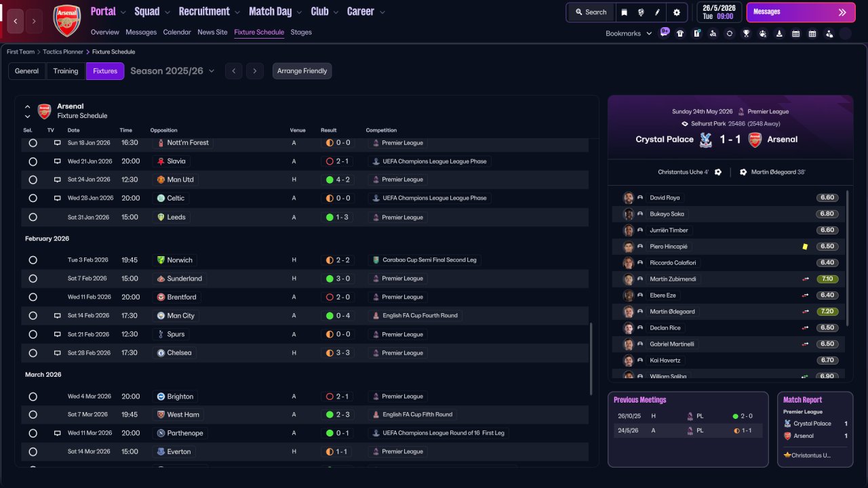Expand the Bookmarks dropdown
Image resolution: width=868 pixels, height=488 pixels.
(629, 33)
